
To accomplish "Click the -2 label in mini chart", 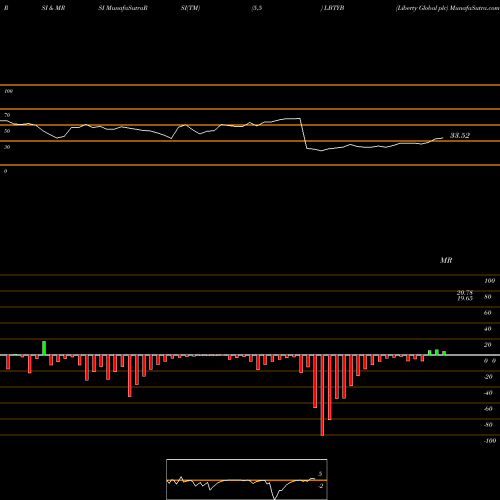I will pos(320,486).
